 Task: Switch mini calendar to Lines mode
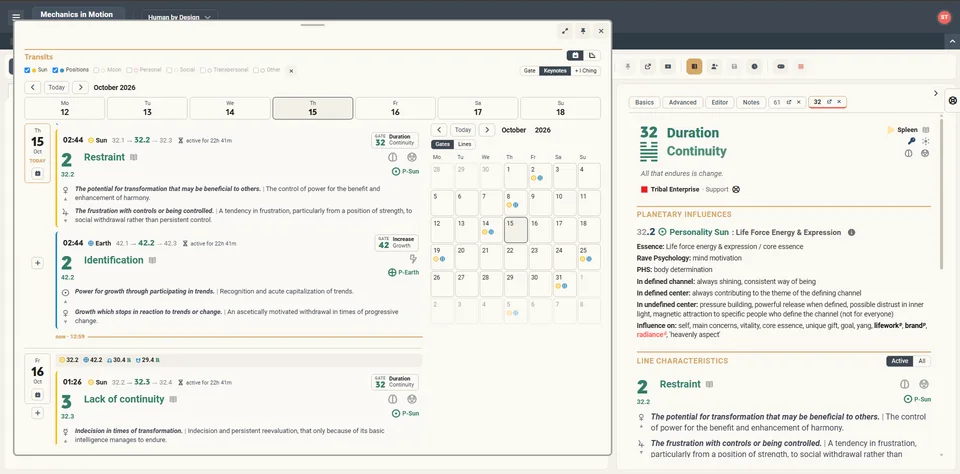pos(465,145)
